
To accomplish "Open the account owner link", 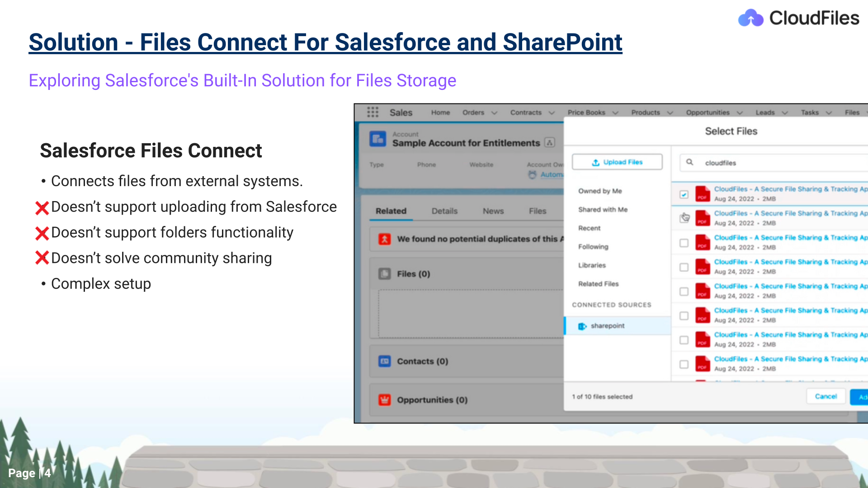I will [x=552, y=175].
